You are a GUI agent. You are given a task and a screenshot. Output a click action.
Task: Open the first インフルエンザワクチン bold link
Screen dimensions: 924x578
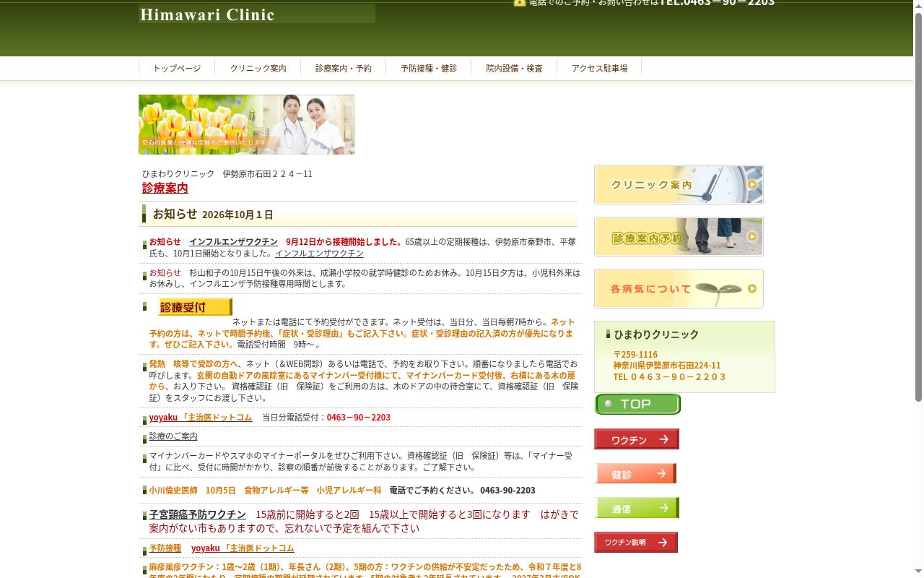pos(233,242)
